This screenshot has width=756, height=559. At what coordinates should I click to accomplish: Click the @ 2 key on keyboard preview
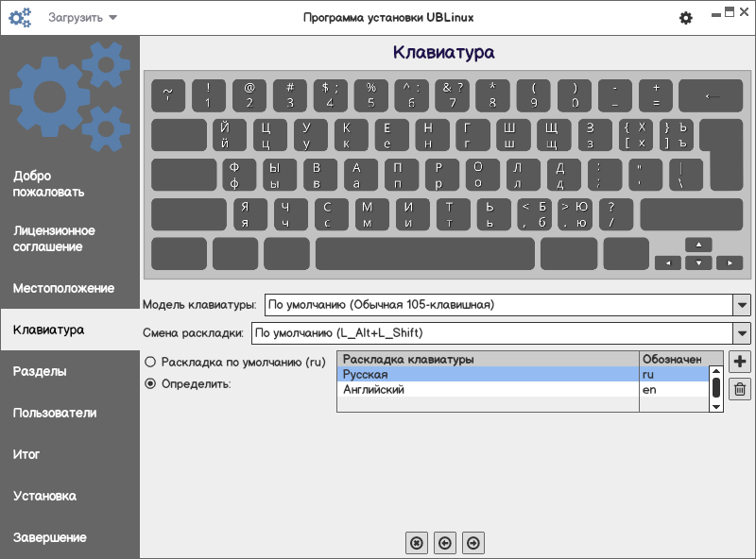[249, 96]
